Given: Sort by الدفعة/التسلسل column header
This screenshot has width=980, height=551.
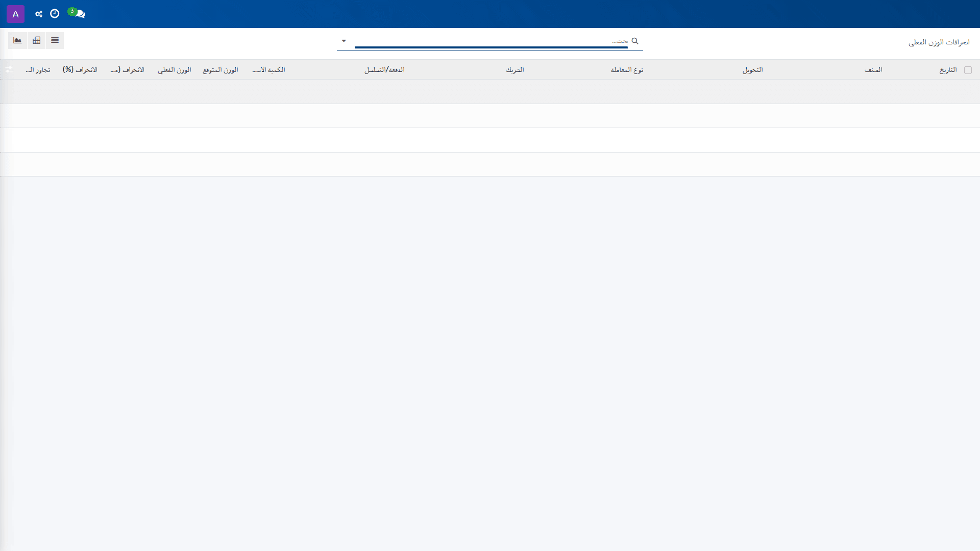Looking at the screenshot, I should pyautogui.click(x=384, y=70).
